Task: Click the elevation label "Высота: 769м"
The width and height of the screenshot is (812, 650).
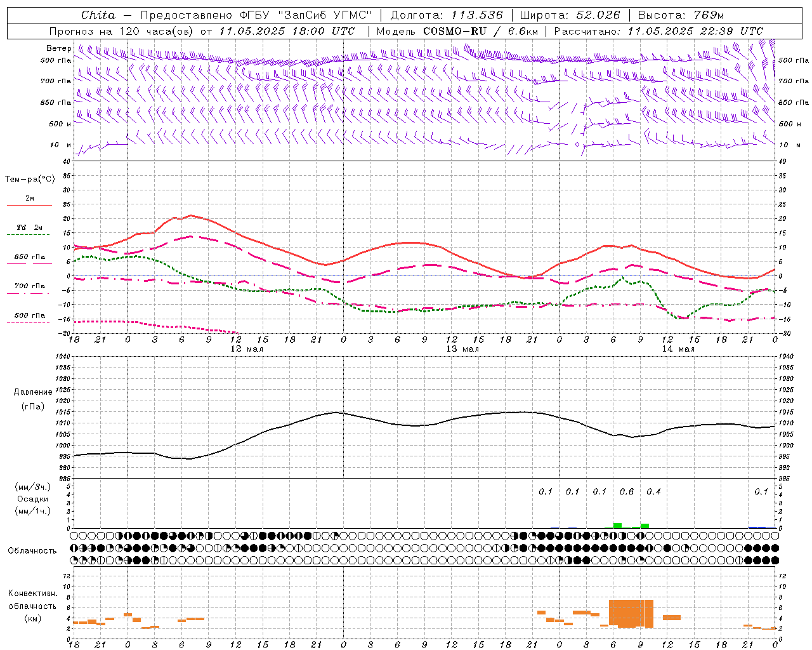Action: coord(680,15)
